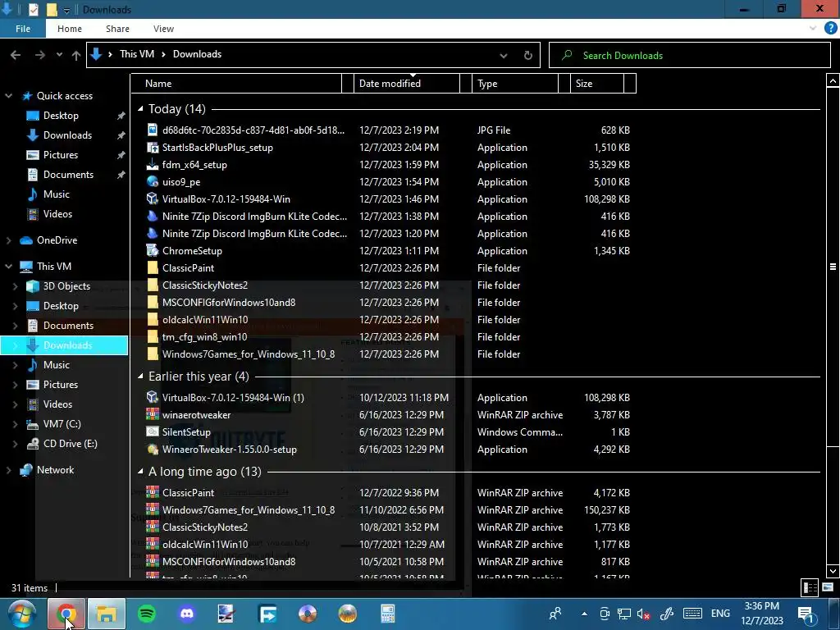
Task: Select fdm_x64_setup installer icon
Action: tap(153, 164)
